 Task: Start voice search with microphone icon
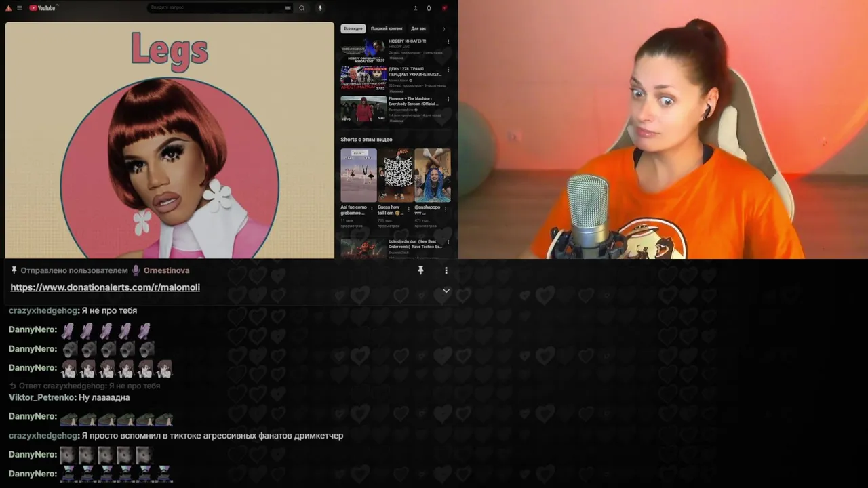point(320,8)
